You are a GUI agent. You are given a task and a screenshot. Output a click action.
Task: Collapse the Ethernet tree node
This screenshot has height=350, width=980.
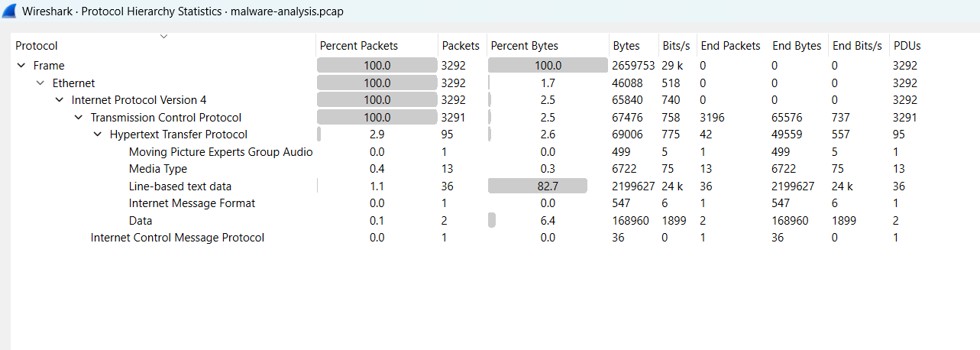40,83
